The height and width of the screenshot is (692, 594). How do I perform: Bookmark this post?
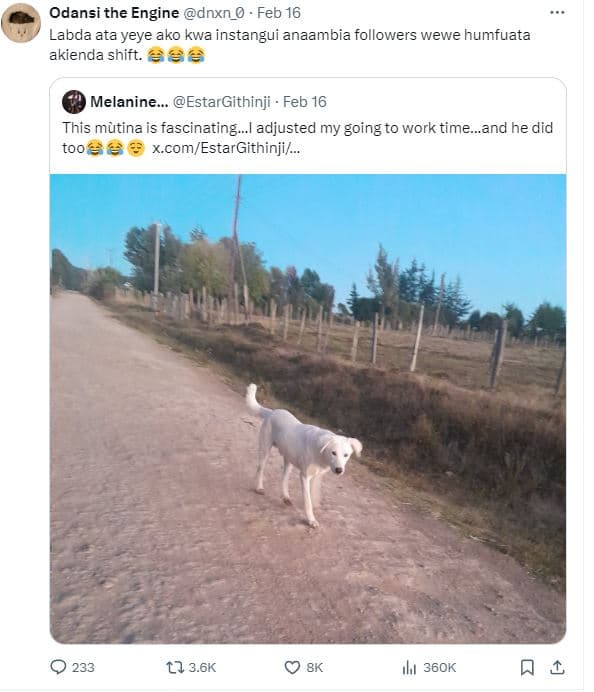[x=527, y=667]
